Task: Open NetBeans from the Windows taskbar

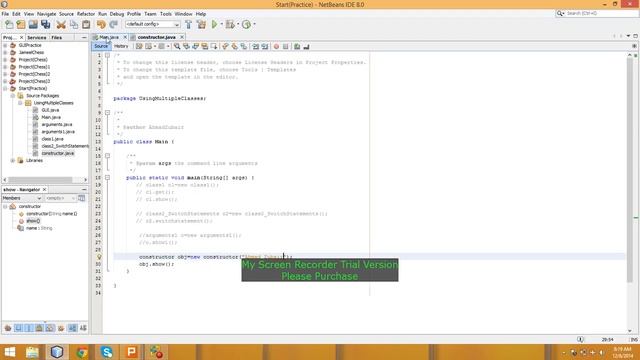Action: click(57, 352)
